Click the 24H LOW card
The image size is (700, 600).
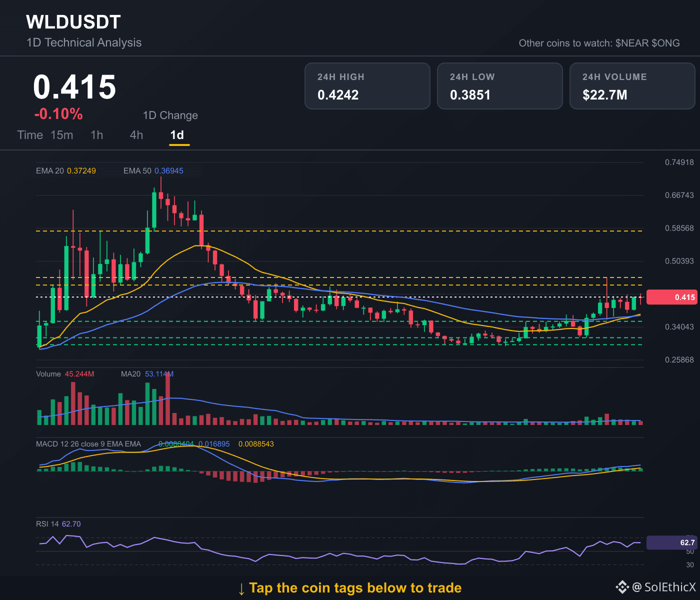pos(500,86)
